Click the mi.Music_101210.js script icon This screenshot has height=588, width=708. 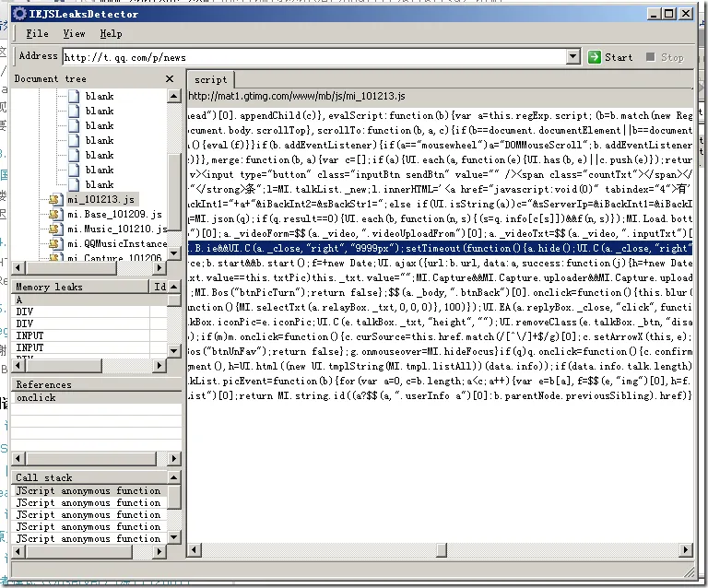coord(55,229)
